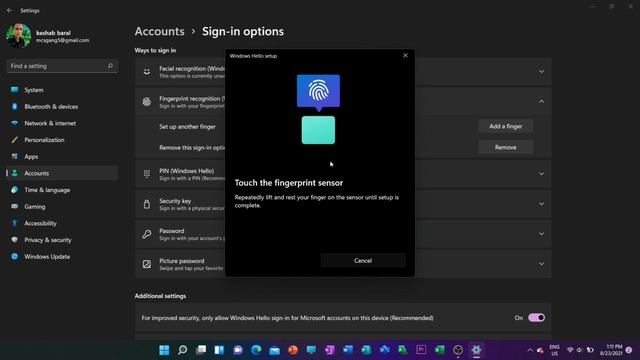Launch Microsoft Edge from taskbar
640x360 pixels.
click(x=256, y=350)
